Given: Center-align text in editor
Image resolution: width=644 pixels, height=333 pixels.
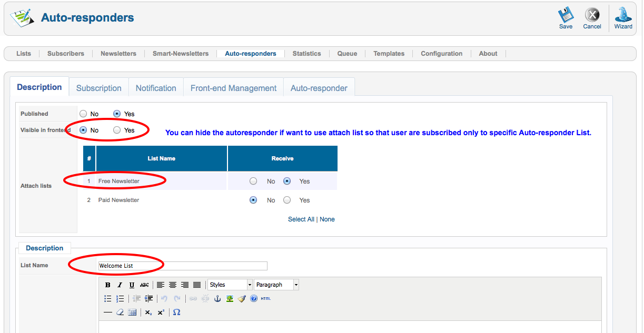Looking at the screenshot, I should pos(172,285).
